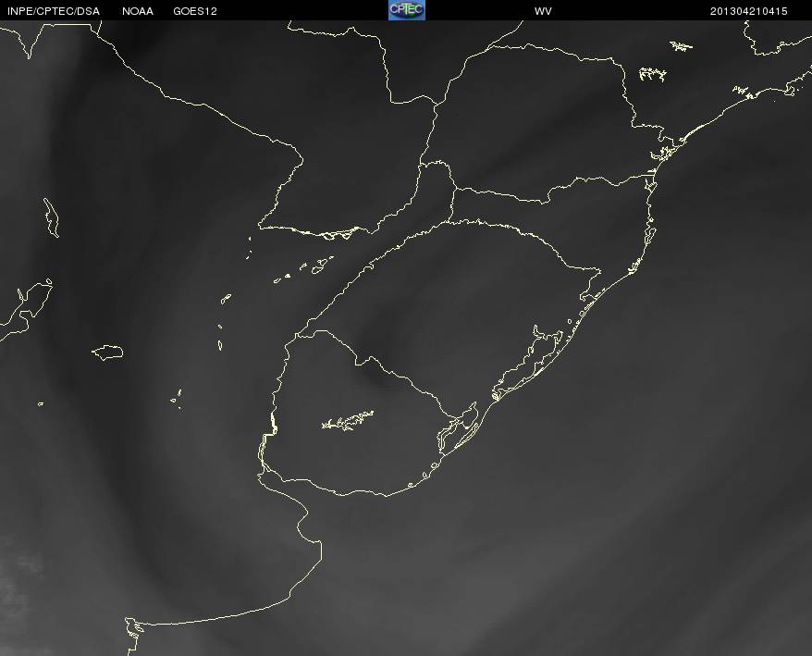Click the GOES12 satellite label

(195, 11)
